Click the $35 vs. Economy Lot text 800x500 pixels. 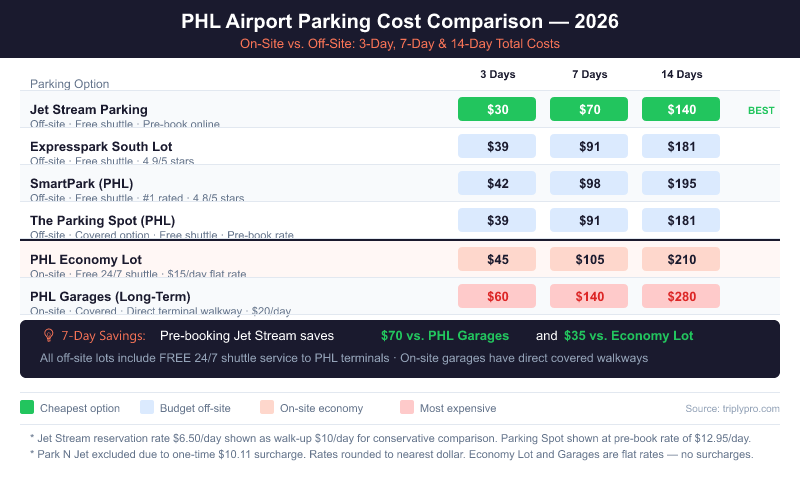(x=628, y=336)
